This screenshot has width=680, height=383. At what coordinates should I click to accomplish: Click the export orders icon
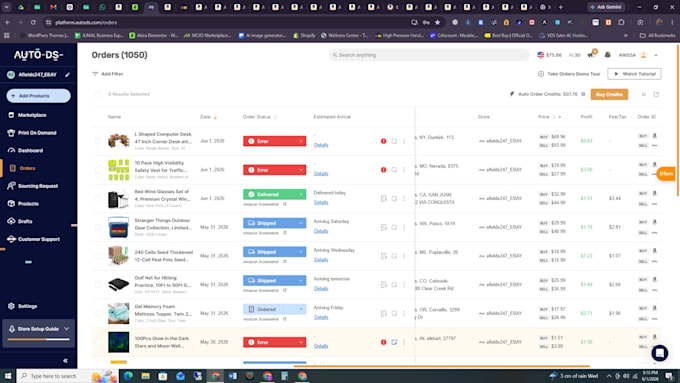[656, 94]
